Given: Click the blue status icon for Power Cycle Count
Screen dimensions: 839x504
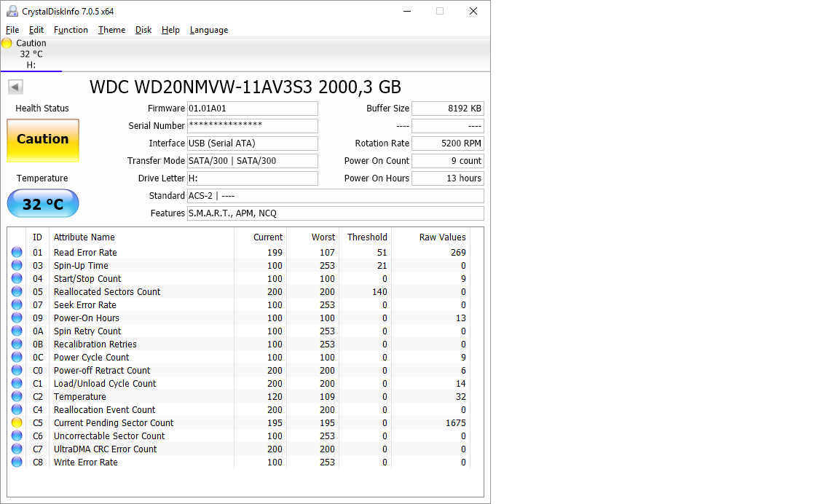Looking at the screenshot, I should 17,357.
